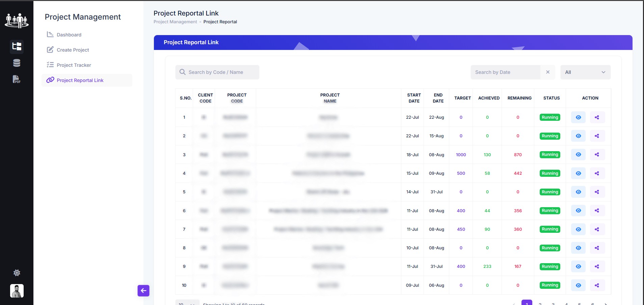Clear the Search by Date field
The width and height of the screenshot is (644, 305).
(x=548, y=72)
